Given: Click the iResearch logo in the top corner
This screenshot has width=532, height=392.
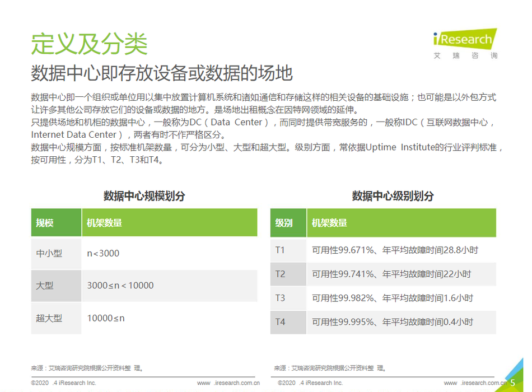Looking at the screenshot, I should click(x=465, y=43).
